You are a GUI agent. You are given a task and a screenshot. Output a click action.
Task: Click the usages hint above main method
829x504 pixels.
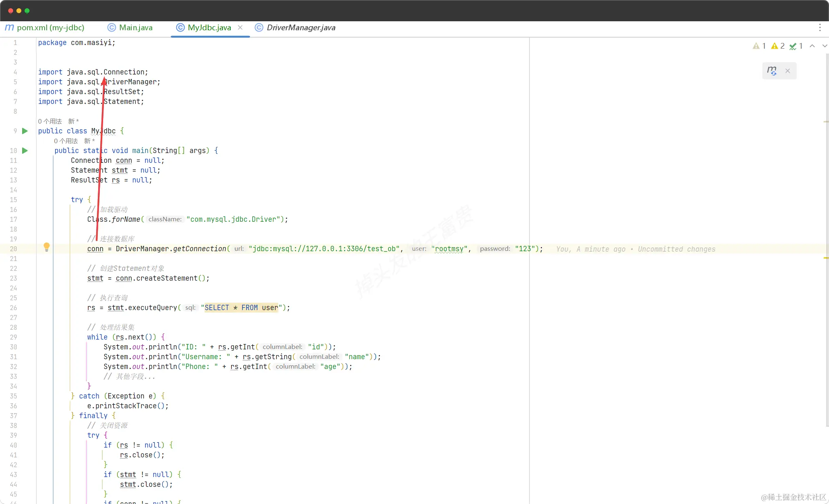(x=66, y=141)
